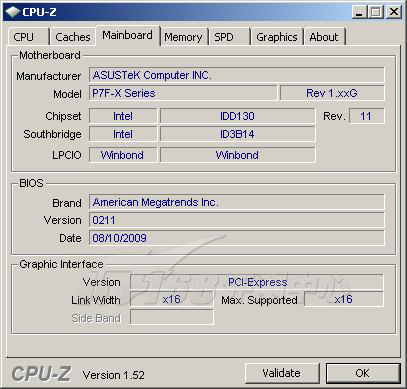The width and height of the screenshot is (407, 389).
Task: Click the BIOS brand American Megatrends field
Action: [x=237, y=202]
